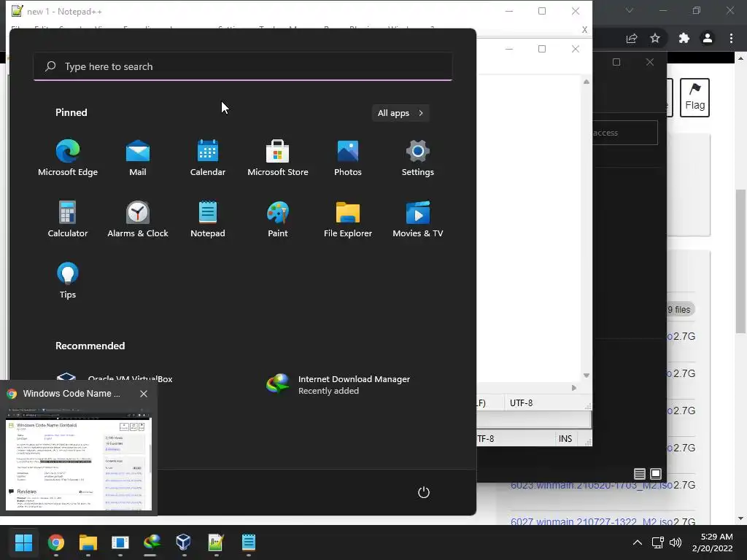Launch Calculator
The height and width of the screenshot is (560, 747).
click(x=68, y=219)
